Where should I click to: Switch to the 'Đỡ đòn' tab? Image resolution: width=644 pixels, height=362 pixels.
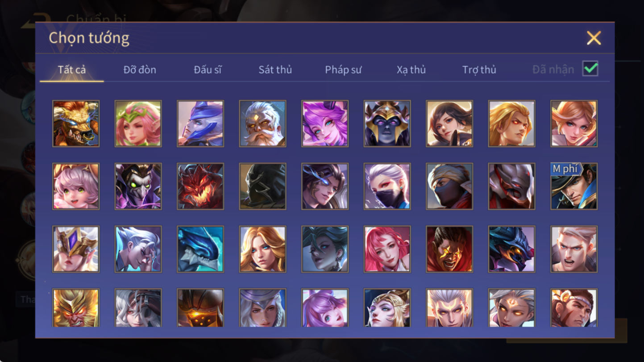[x=140, y=70]
